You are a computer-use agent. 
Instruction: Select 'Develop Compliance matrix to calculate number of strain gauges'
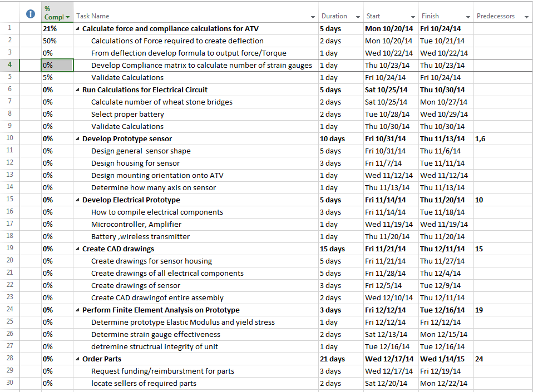point(201,65)
